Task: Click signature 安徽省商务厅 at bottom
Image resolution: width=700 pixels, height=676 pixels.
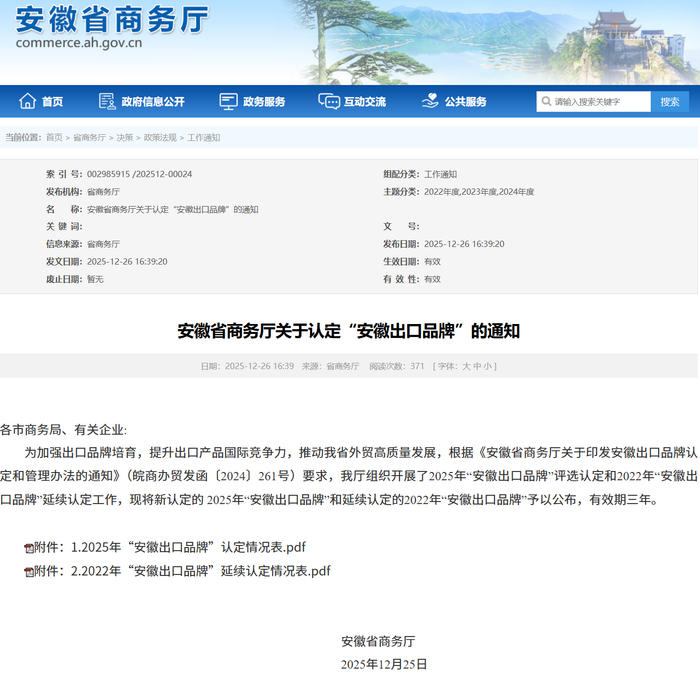Action: point(378,642)
